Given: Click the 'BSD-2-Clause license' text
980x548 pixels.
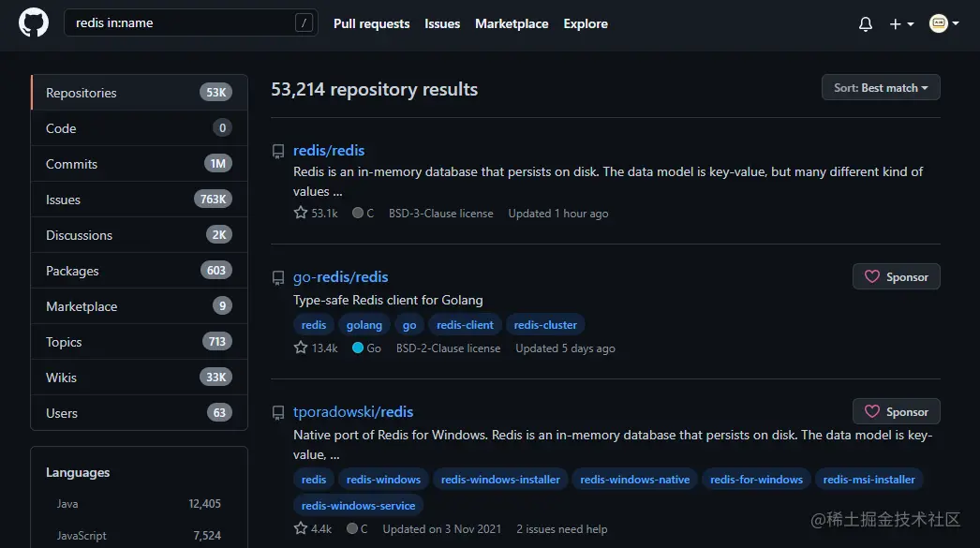Looking at the screenshot, I should [448, 348].
